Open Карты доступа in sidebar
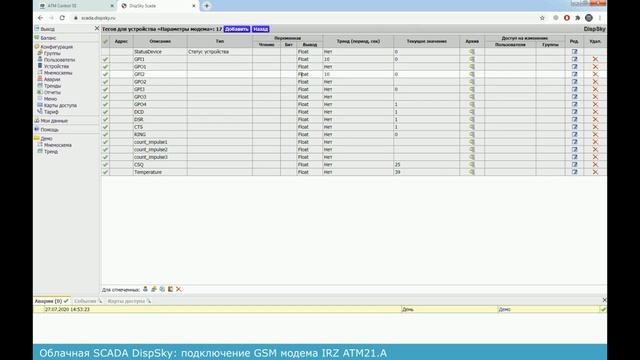 (x=60, y=105)
